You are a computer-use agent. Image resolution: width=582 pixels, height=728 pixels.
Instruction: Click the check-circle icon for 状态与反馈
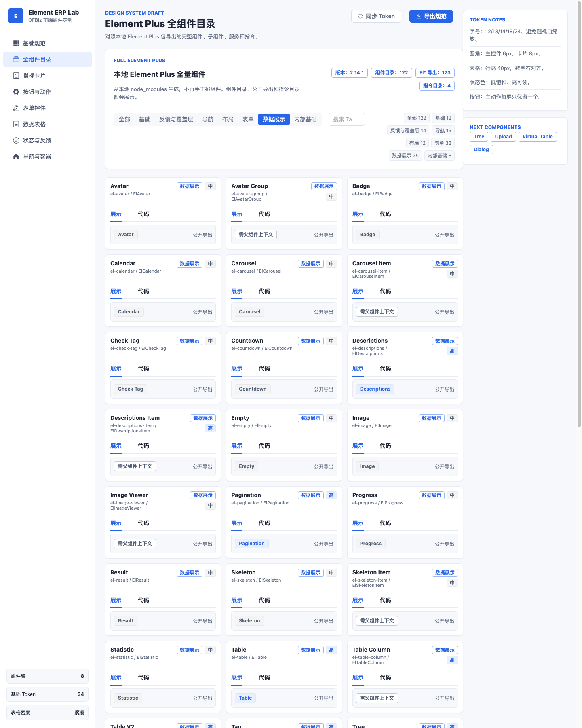pos(16,140)
